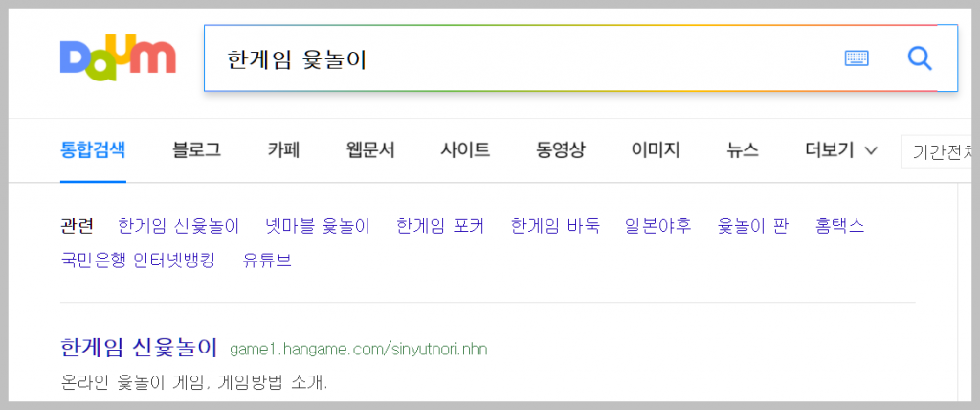The image size is (980, 410).
Task: Click the magnifier search icon
Action: (x=920, y=58)
